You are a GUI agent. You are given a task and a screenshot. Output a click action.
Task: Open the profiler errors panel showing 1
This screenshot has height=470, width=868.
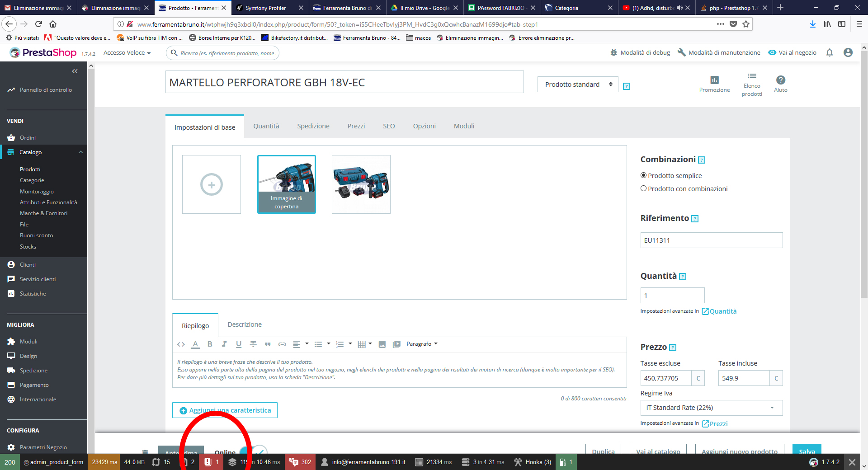coord(212,462)
